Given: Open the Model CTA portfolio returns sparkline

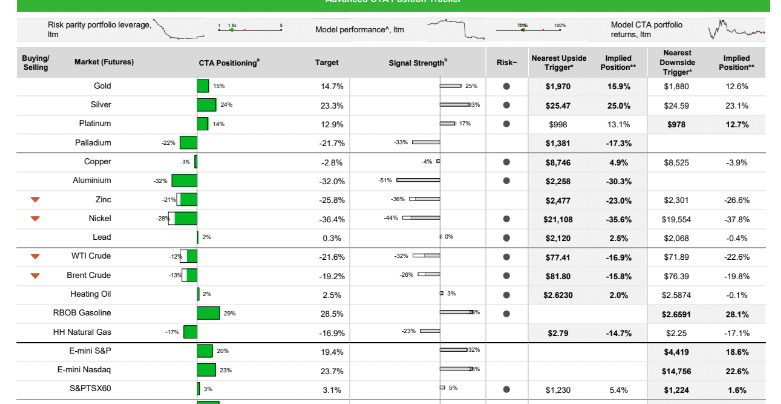Looking at the screenshot, I should [736, 29].
